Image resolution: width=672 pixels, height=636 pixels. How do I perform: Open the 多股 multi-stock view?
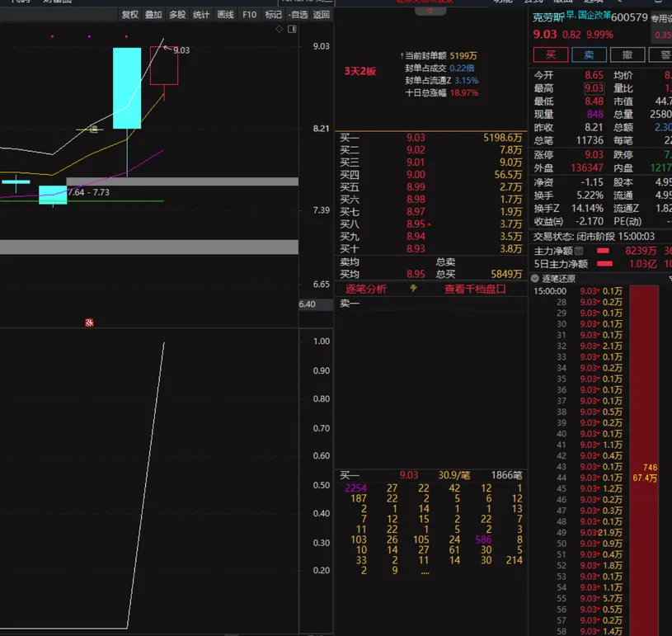177,14
